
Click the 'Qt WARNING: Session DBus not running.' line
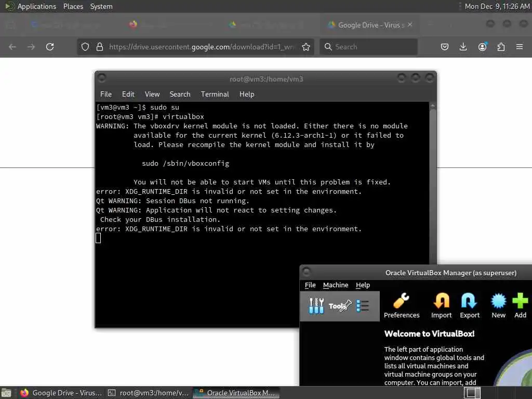172,201
